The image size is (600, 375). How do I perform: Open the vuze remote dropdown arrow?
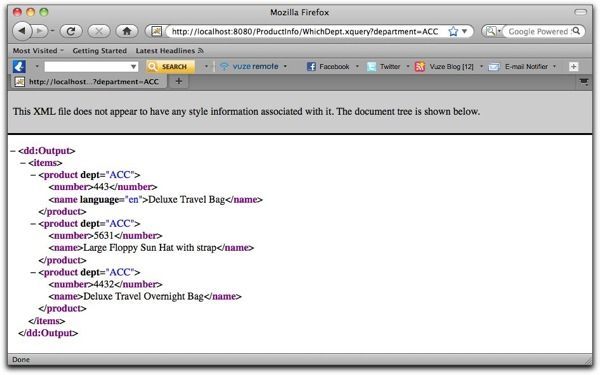pos(285,67)
